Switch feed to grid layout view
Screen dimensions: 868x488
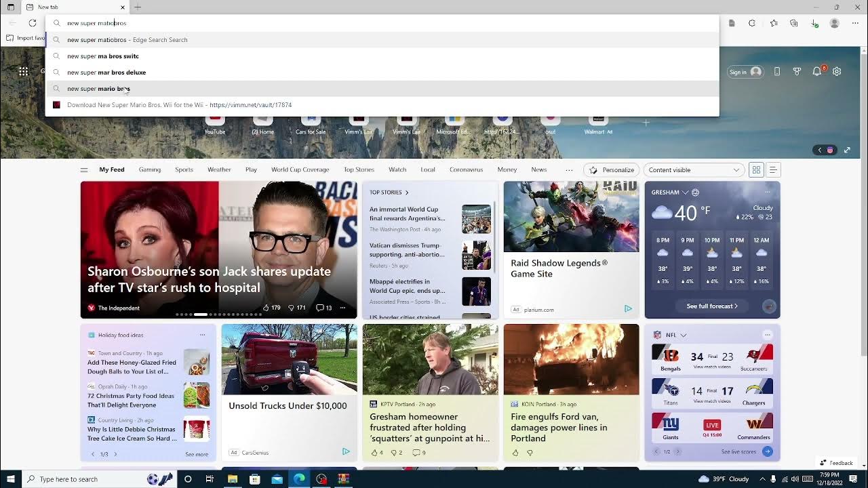pos(756,169)
